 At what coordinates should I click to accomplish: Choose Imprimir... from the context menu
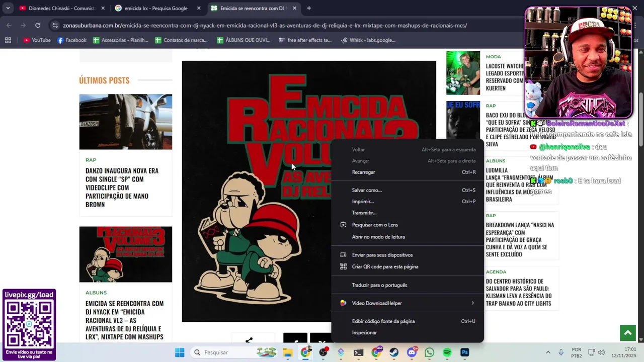[408, 202]
